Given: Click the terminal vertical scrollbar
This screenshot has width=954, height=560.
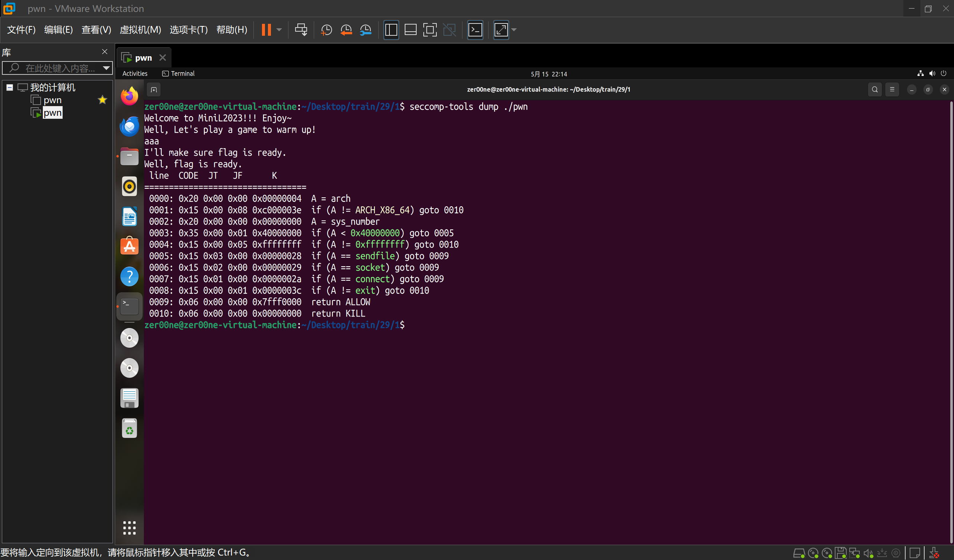Looking at the screenshot, I should pos(951,322).
